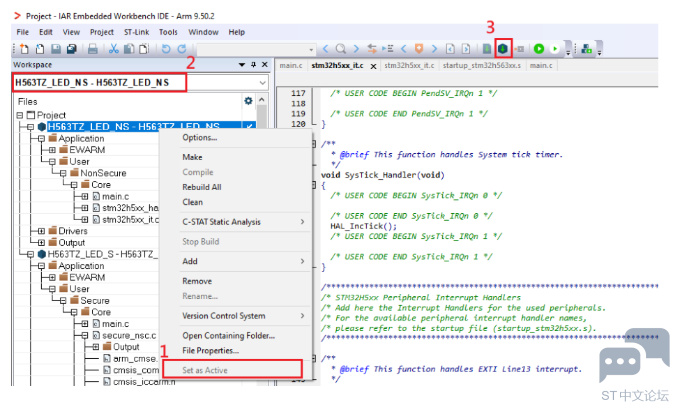
Task: Collapse the H563TZ_LED_S project node
Action: [30, 254]
